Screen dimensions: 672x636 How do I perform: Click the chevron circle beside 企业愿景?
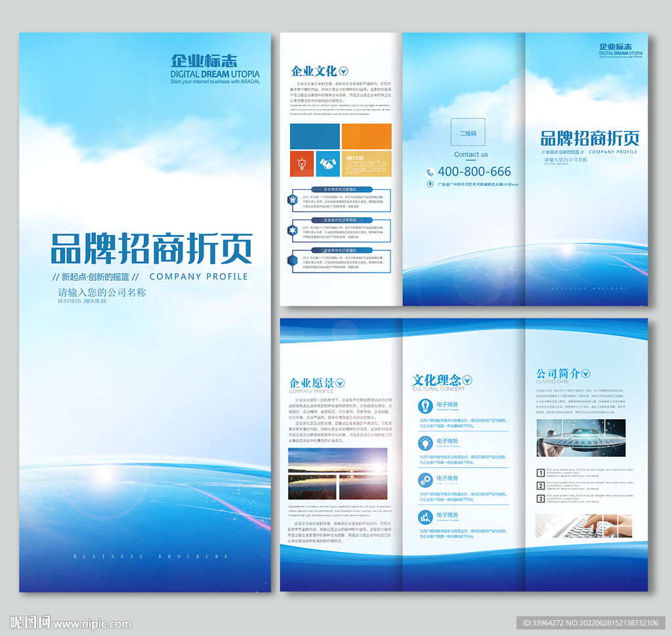coord(340,383)
